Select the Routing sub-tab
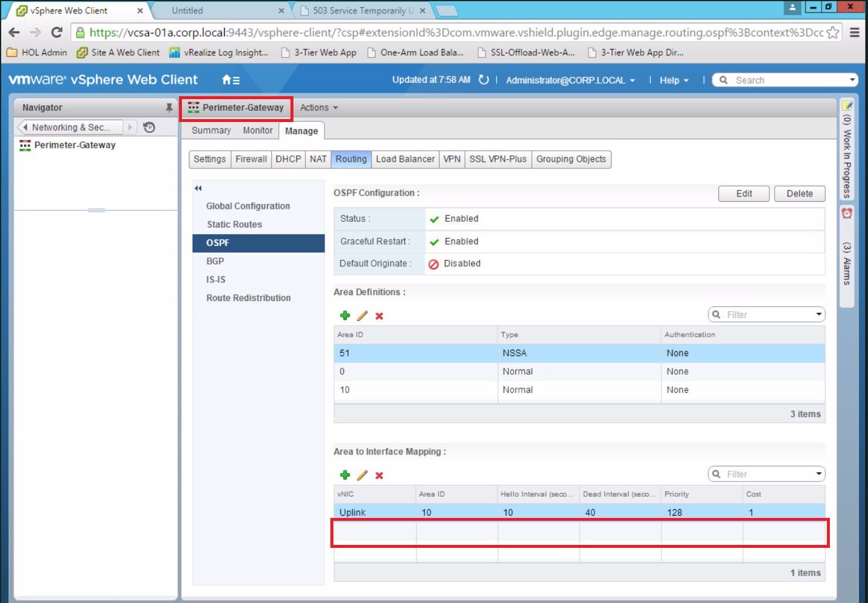Image resolution: width=868 pixels, height=603 pixels. tap(351, 159)
